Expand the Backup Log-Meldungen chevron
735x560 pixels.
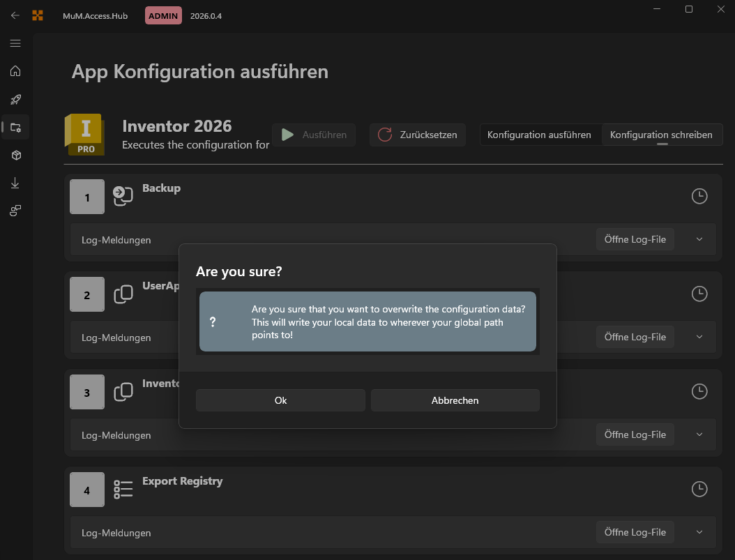tap(699, 239)
